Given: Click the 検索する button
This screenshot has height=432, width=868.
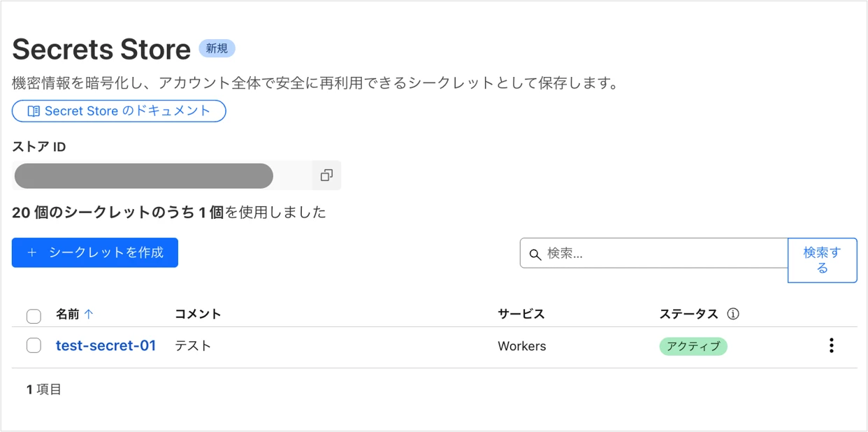Looking at the screenshot, I should coord(823,260).
